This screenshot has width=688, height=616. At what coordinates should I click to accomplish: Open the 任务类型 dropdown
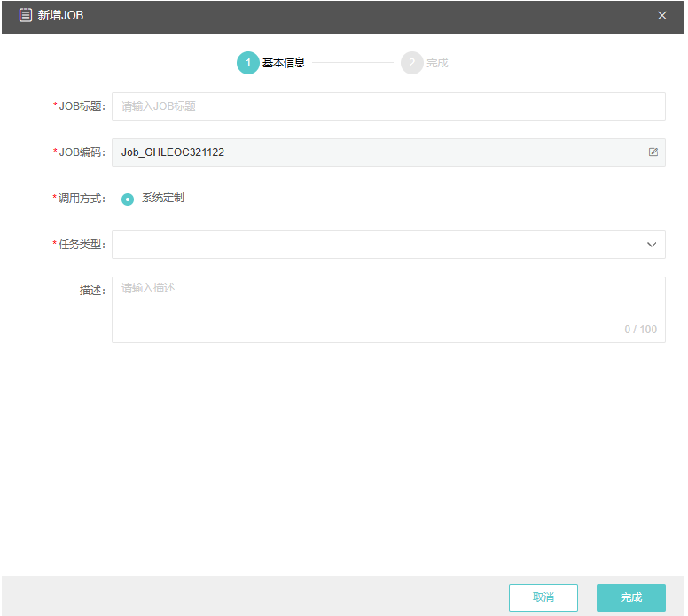click(388, 245)
